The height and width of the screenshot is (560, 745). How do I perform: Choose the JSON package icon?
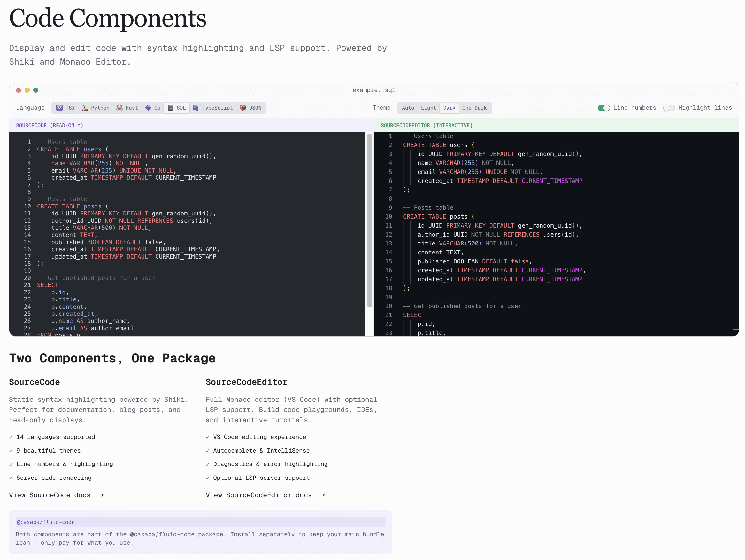(243, 108)
